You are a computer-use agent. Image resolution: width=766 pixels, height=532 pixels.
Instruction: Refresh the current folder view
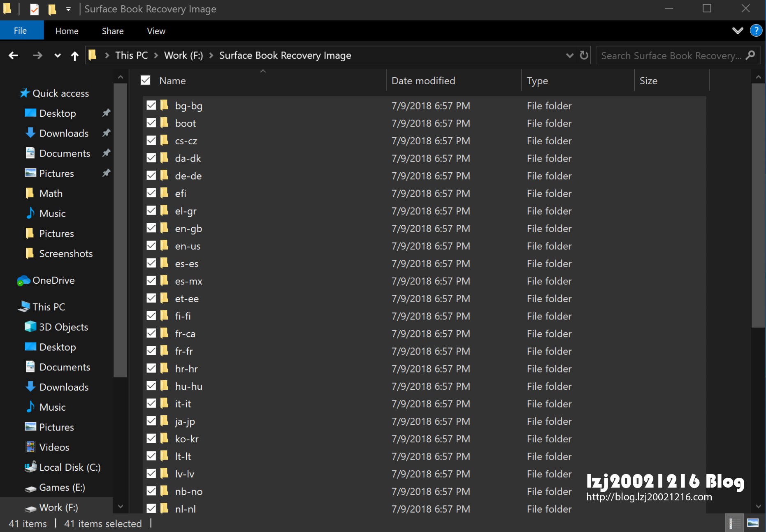pyautogui.click(x=584, y=55)
